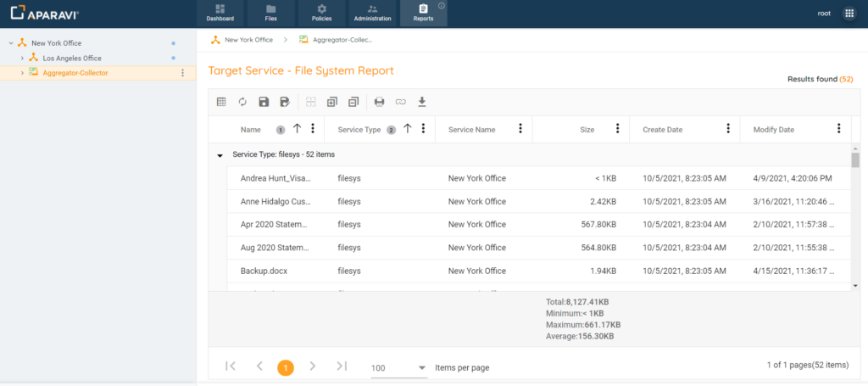Click the download report icon

tap(422, 102)
